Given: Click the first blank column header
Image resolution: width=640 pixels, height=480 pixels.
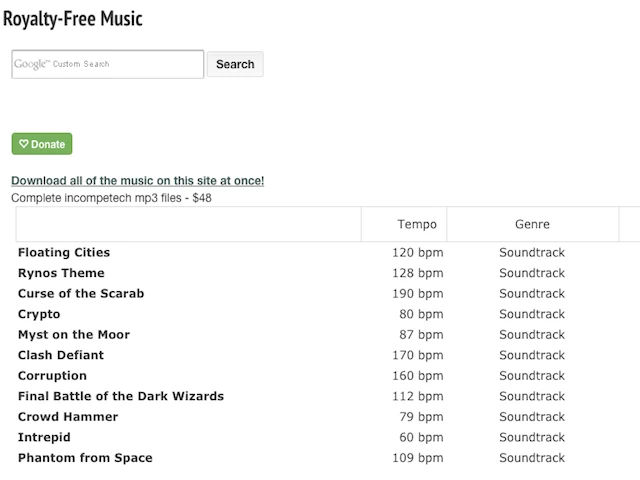Looking at the screenshot, I should click(x=188, y=224).
